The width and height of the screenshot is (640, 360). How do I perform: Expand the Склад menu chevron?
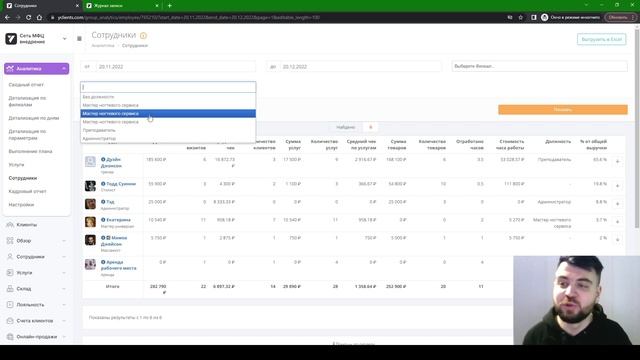click(64, 289)
